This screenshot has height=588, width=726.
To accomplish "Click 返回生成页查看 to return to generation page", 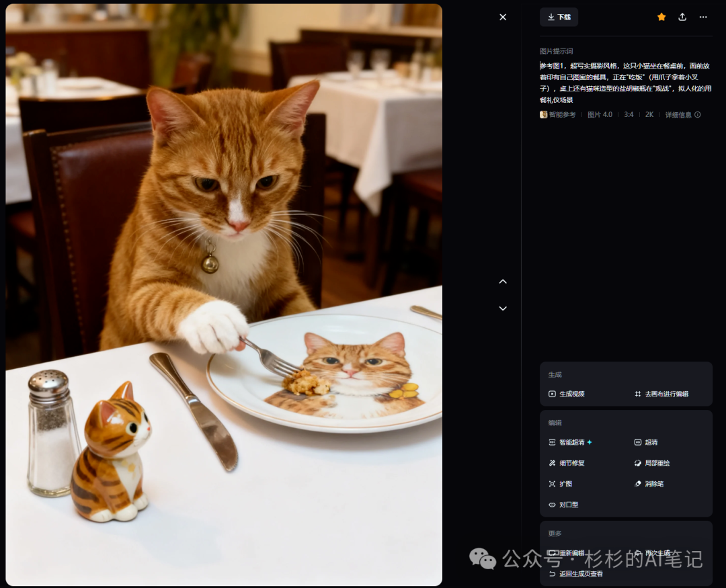I will pos(576,574).
